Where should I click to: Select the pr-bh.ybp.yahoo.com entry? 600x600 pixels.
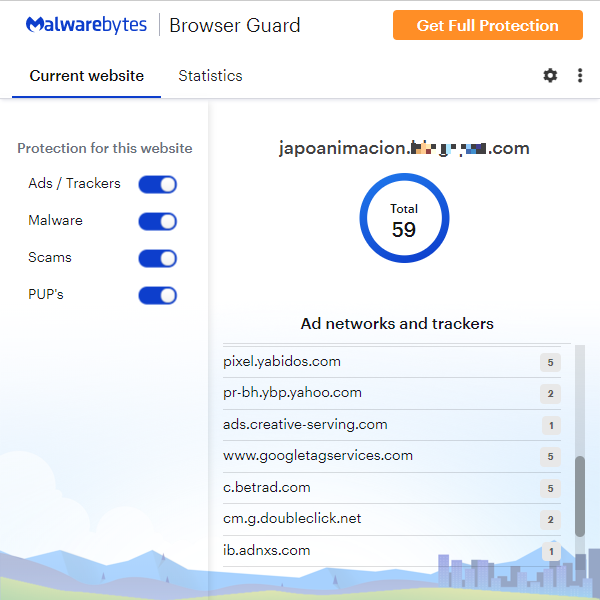tap(392, 393)
